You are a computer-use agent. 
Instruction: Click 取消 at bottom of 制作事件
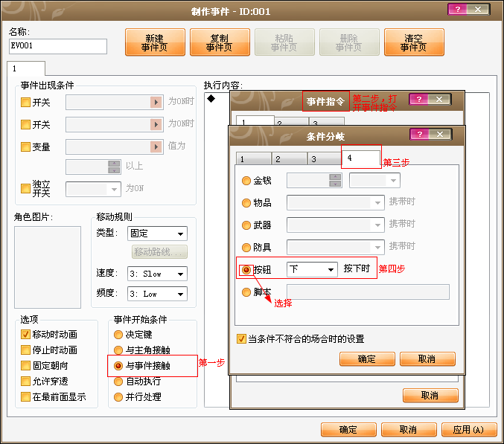(x=409, y=430)
